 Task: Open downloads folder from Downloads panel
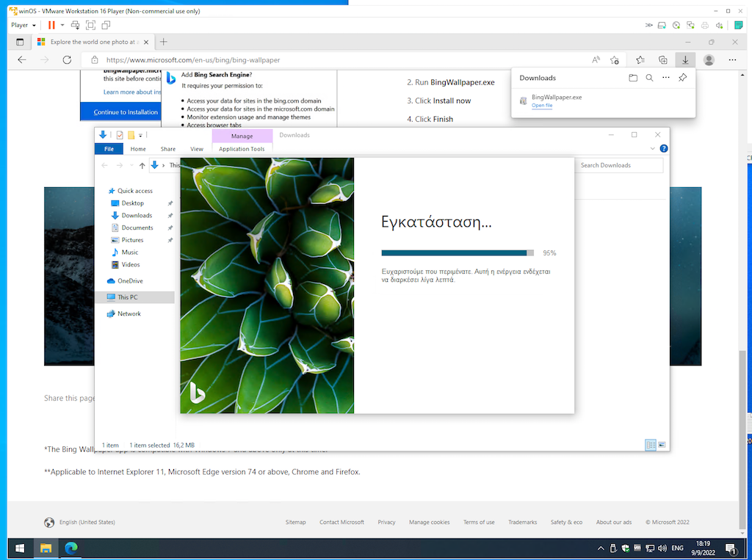[x=633, y=78]
